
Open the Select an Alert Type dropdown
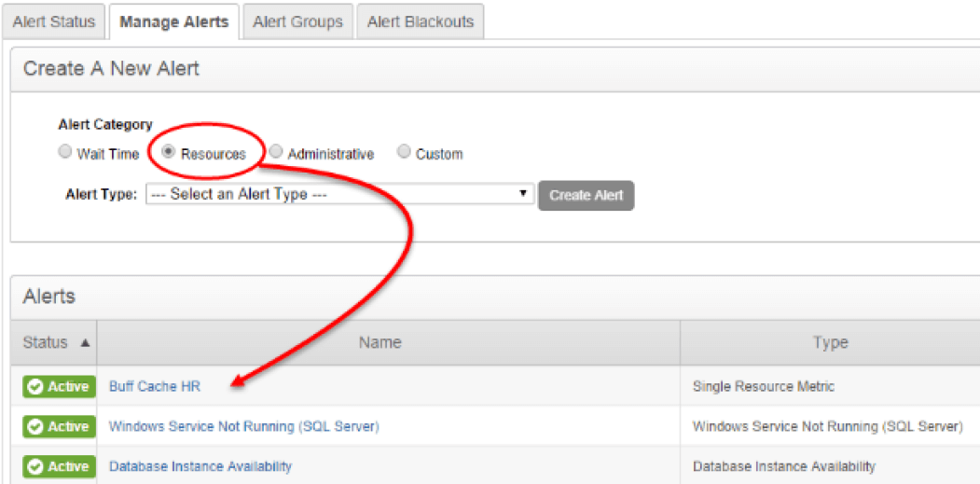pyautogui.click(x=340, y=195)
